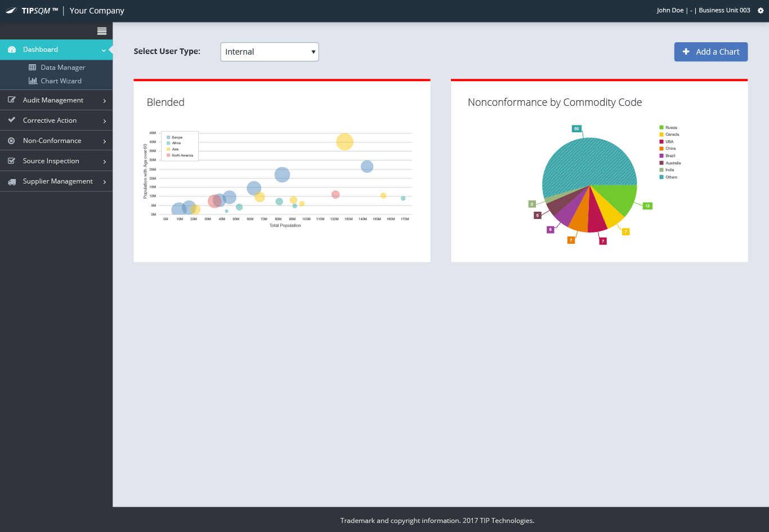Select the Audit Management menu label
The width and height of the screenshot is (769, 532).
[x=53, y=100]
